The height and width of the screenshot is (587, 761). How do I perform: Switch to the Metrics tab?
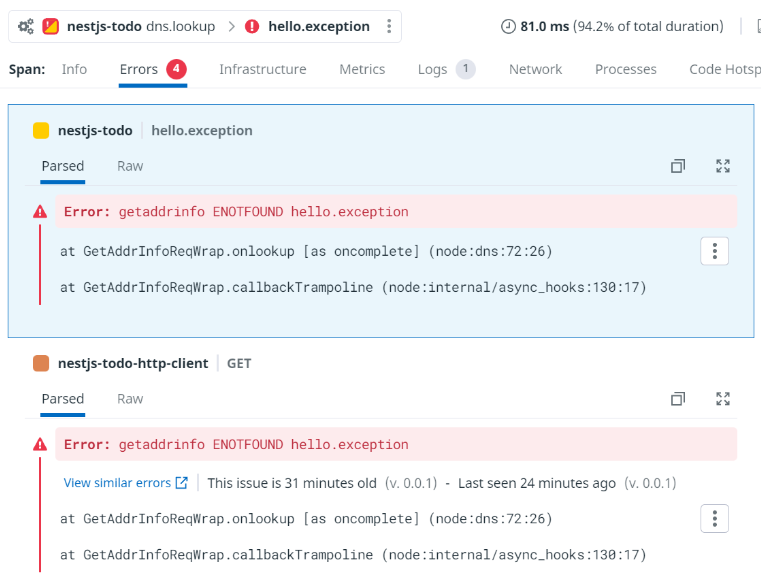click(362, 69)
